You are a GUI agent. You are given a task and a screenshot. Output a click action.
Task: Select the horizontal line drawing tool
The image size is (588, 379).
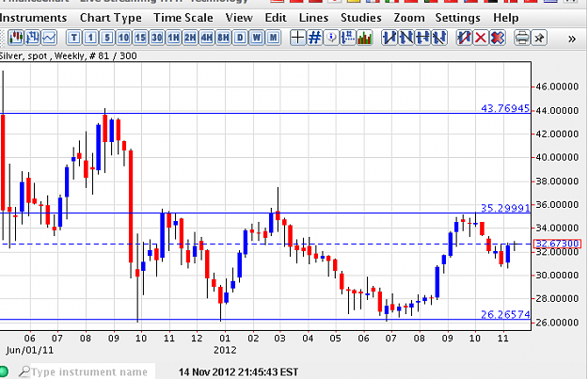click(422, 38)
